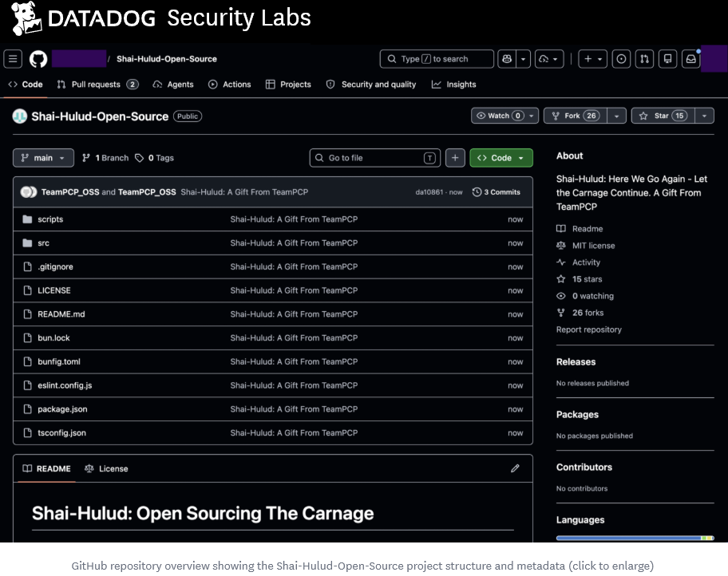Click the latest commit message text

tap(244, 191)
